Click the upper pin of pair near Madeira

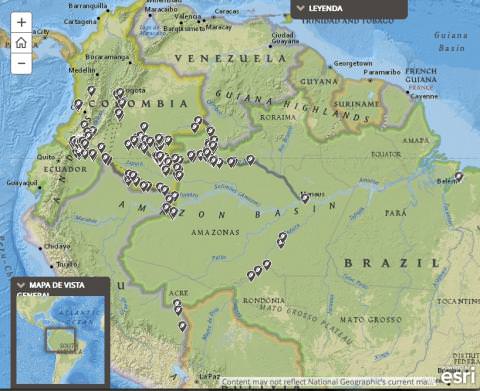click(283, 237)
